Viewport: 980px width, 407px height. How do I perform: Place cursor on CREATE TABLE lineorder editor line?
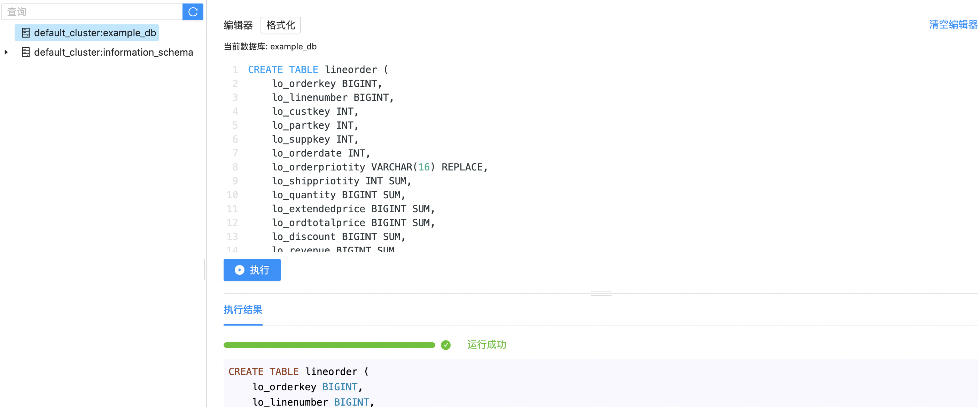pos(318,70)
